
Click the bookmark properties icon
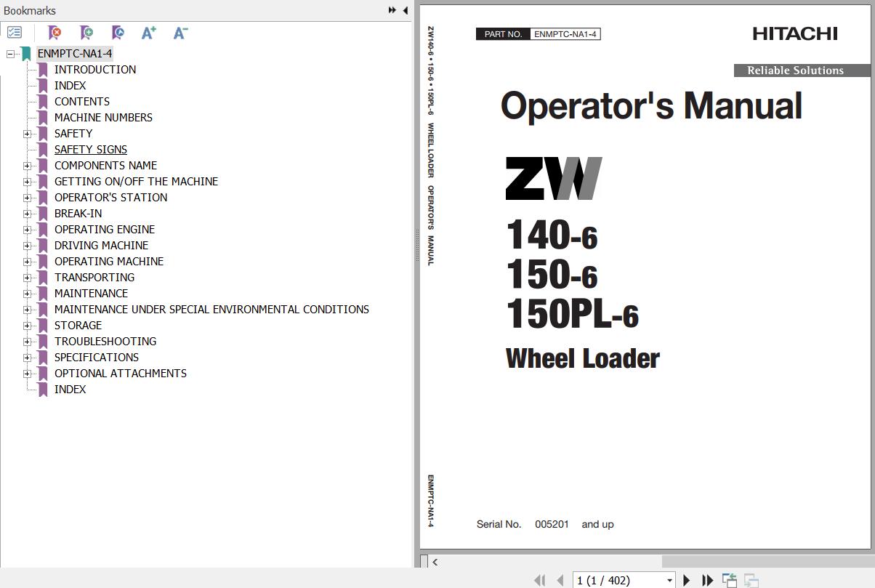[x=118, y=33]
